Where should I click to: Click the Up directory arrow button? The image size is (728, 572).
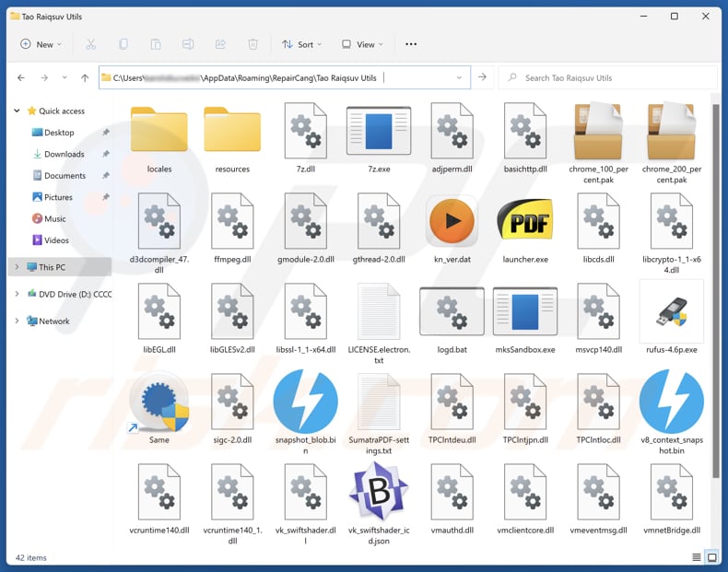[85, 78]
